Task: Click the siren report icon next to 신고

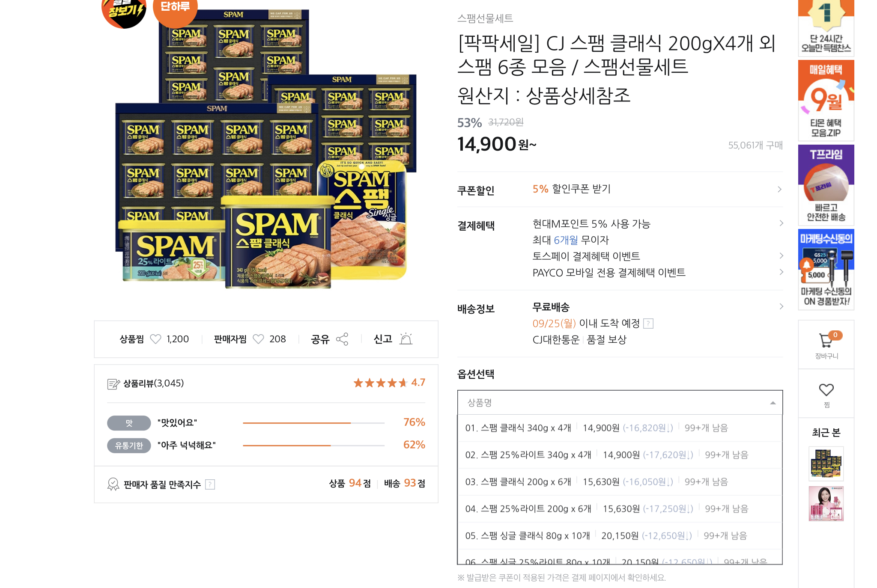Action: click(x=406, y=339)
